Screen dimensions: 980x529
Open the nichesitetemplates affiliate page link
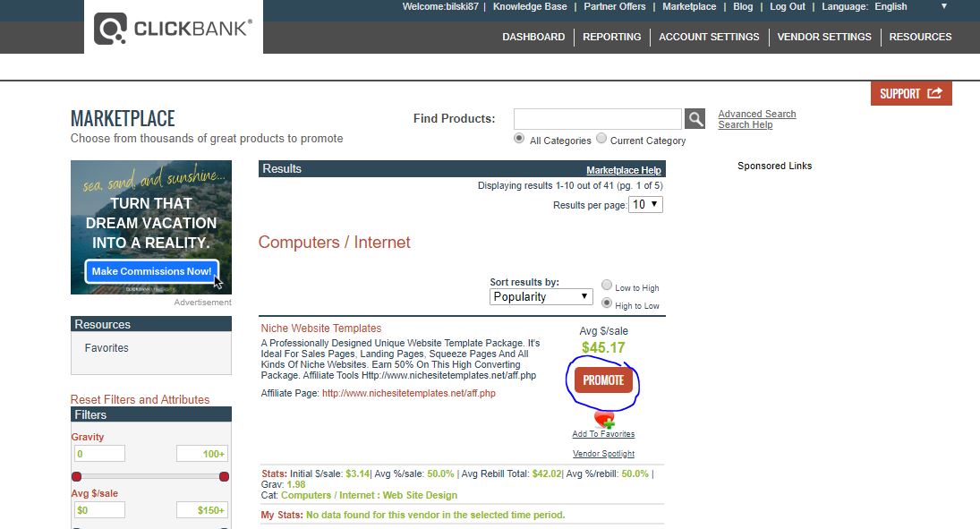pyautogui.click(x=409, y=393)
